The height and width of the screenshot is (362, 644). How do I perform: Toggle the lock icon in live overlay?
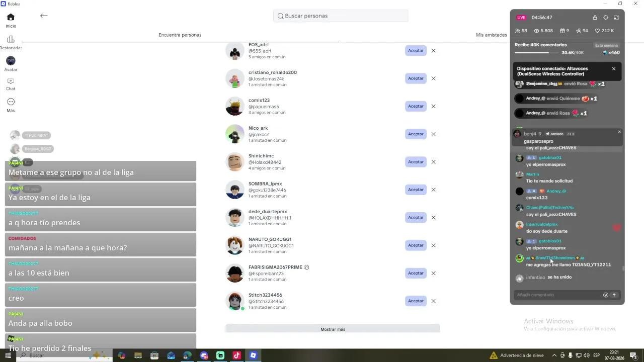click(595, 18)
